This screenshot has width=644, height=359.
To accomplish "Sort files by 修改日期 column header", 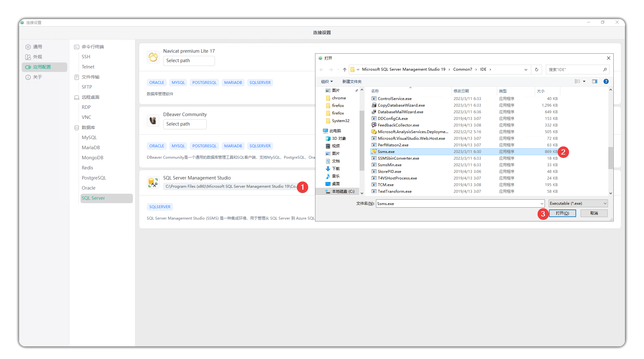I will click(461, 91).
